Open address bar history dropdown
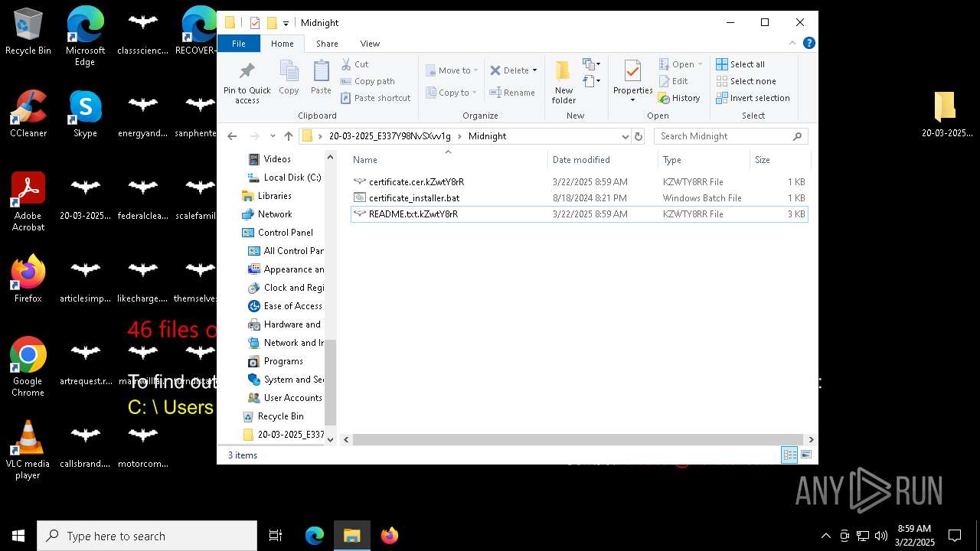Viewport: 980px width, 551px height. (625, 136)
